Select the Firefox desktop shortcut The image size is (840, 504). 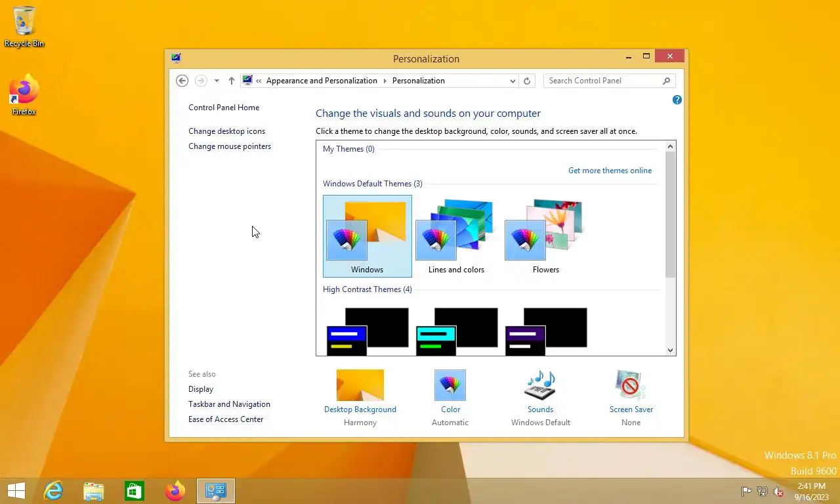click(24, 95)
